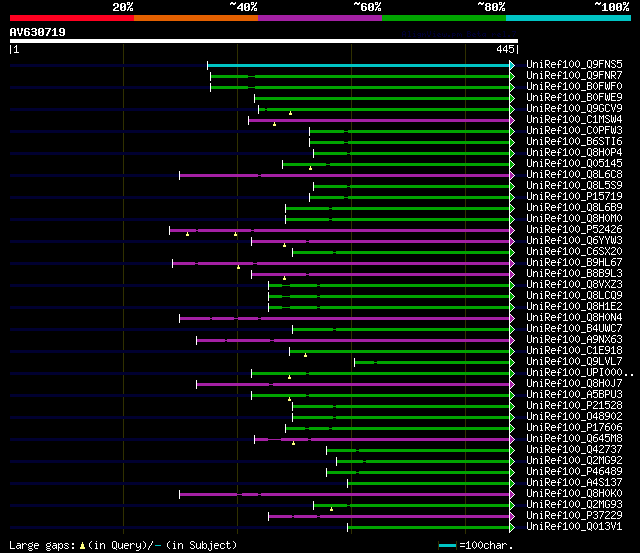Open the UniRef100_Q8L5S9 hit label
Viewport: 640px width, 553px height.
[x=574, y=186]
